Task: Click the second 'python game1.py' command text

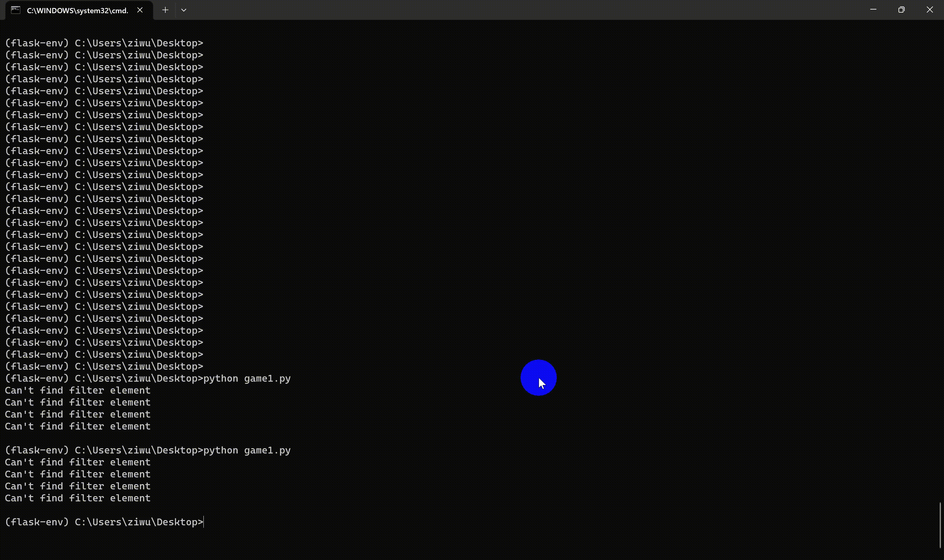Action: click(247, 451)
